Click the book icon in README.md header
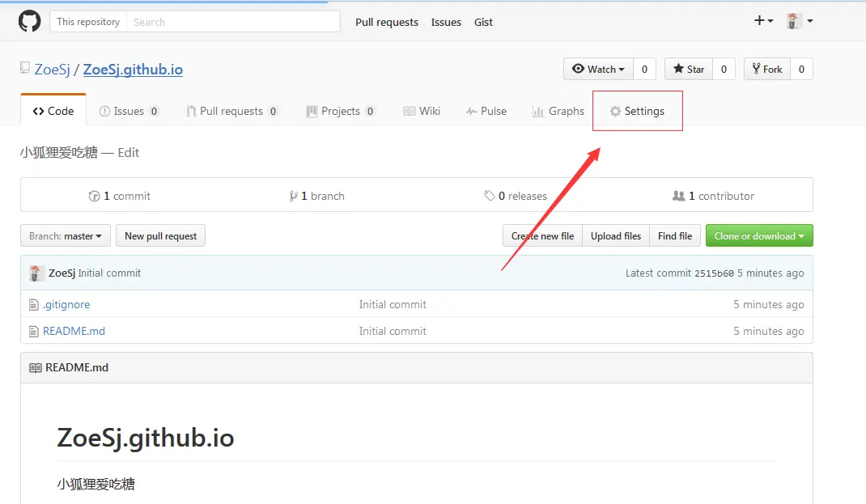 coord(36,367)
